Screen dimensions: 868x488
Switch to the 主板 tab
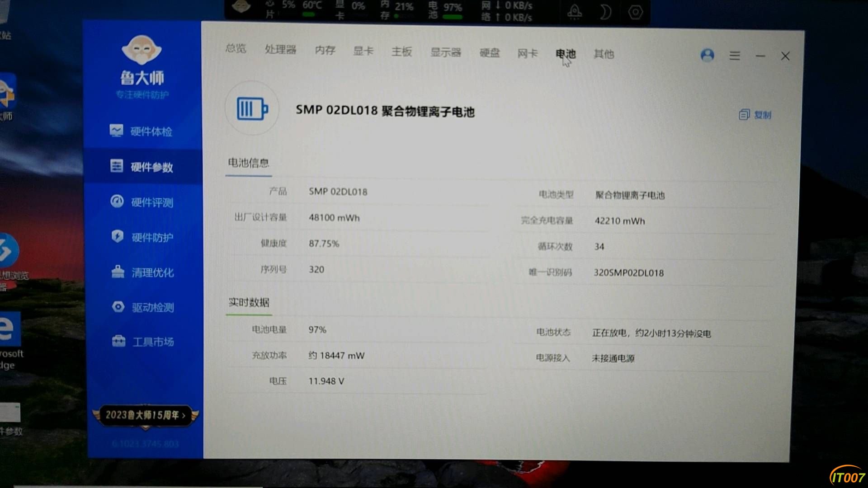[x=401, y=52]
